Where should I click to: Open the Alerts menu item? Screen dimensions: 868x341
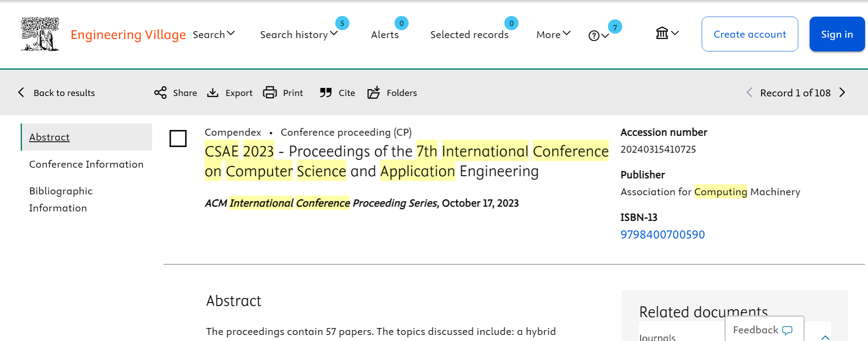[385, 34]
